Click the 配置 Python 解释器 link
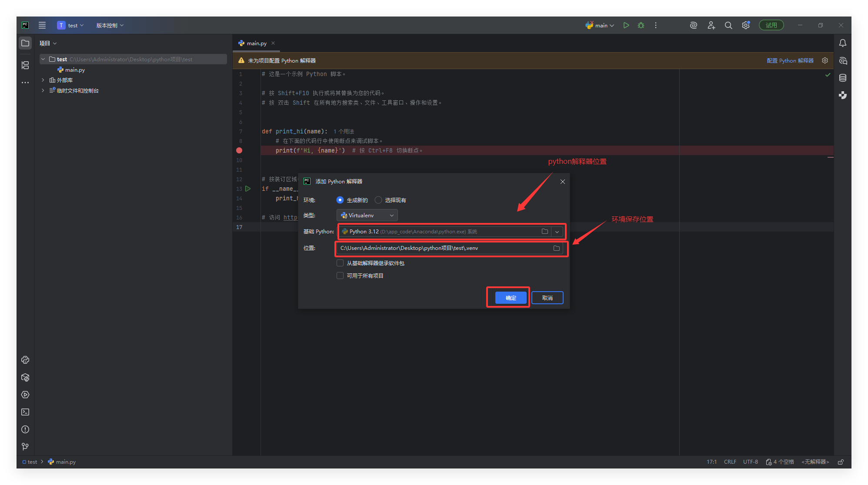This screenshot has width=868, height=485. tap(790, 60)
